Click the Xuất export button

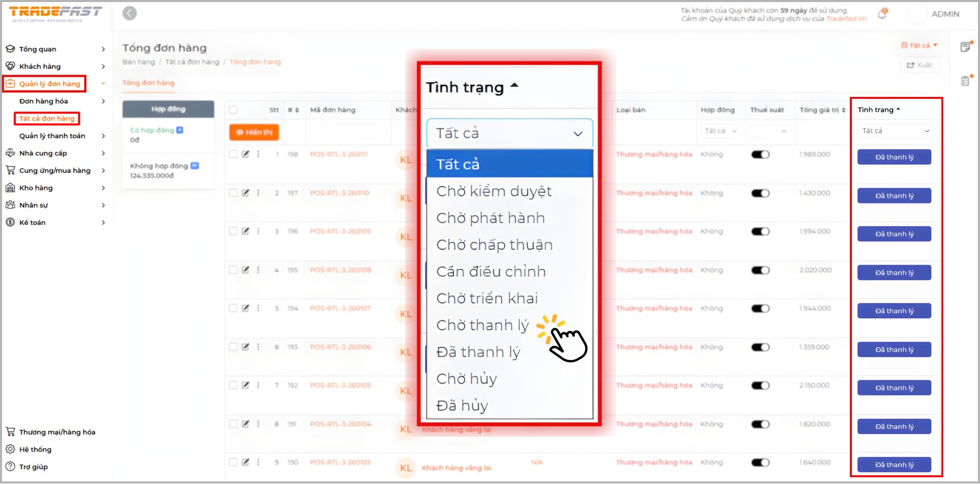pyautogui.click(x=919, y=65)
